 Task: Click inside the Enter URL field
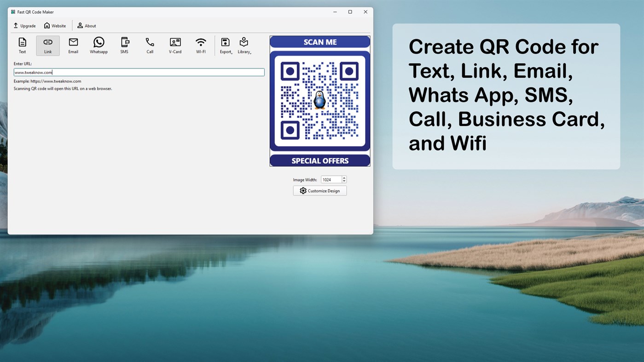pos(139,72)
